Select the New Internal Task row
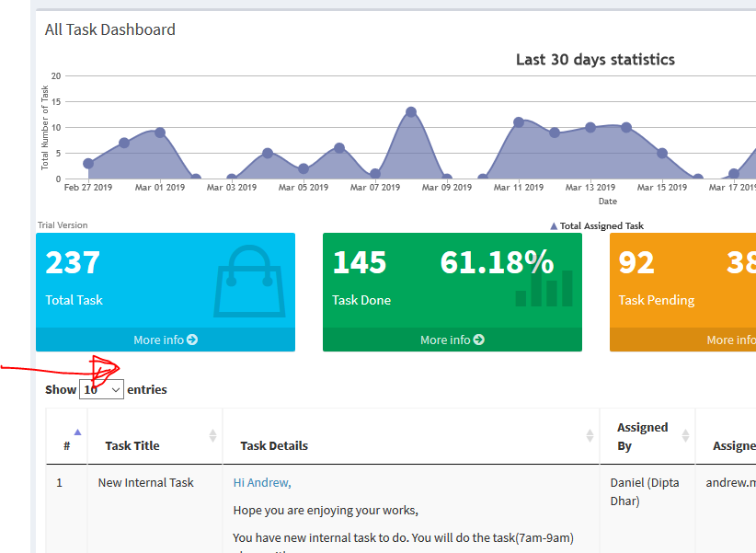Image resolution: width=756 pixels, height=553 pixels. pyautogui.click(x=145, y=482)
